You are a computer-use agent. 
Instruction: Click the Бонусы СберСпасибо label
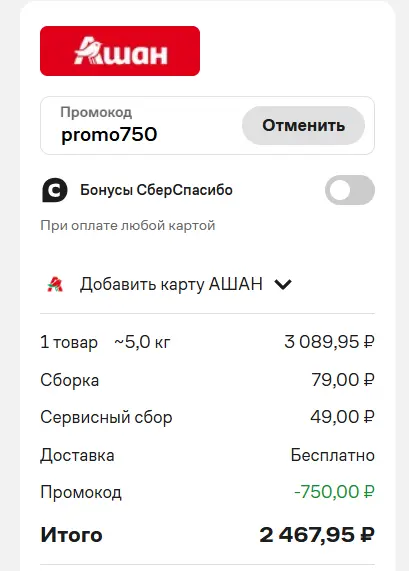point(156,190)
